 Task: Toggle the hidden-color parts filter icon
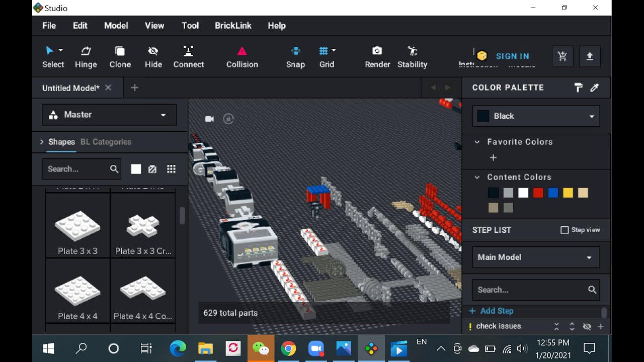click(152, 169)
